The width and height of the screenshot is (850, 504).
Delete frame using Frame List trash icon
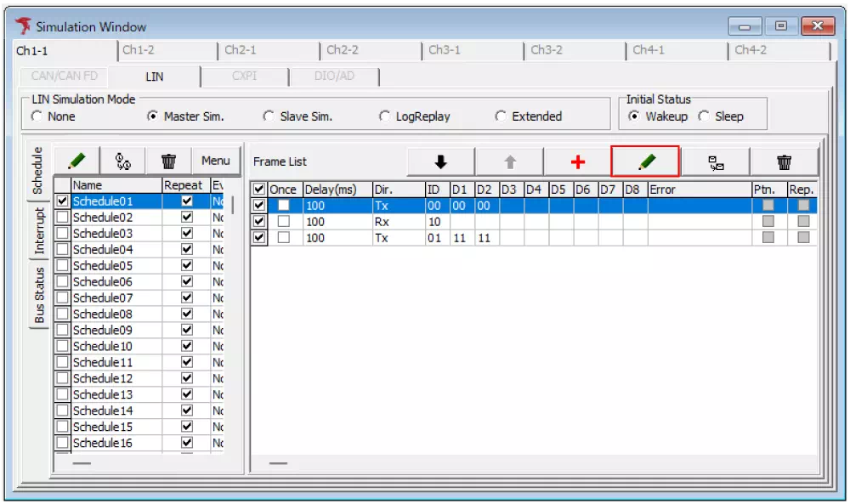784,161
